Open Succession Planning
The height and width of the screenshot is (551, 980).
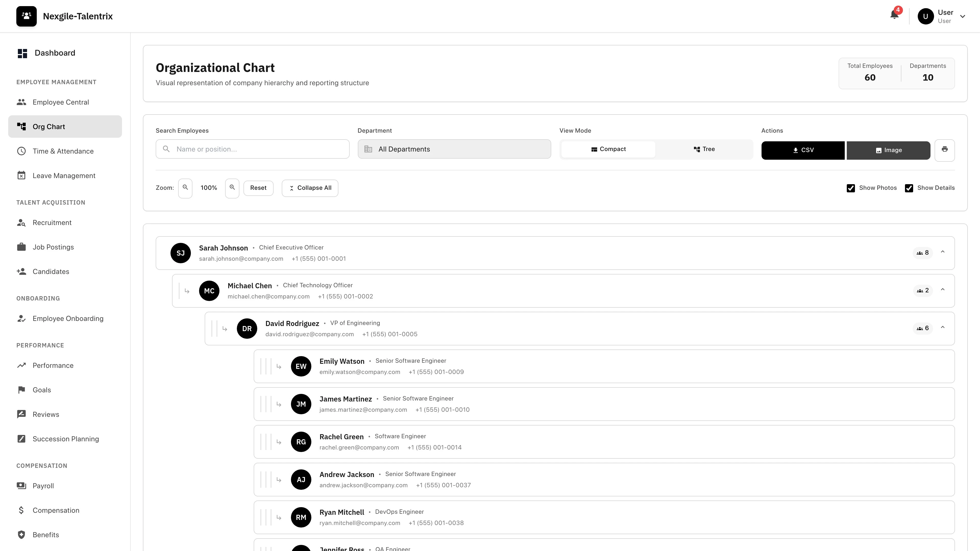click(65, 439)
